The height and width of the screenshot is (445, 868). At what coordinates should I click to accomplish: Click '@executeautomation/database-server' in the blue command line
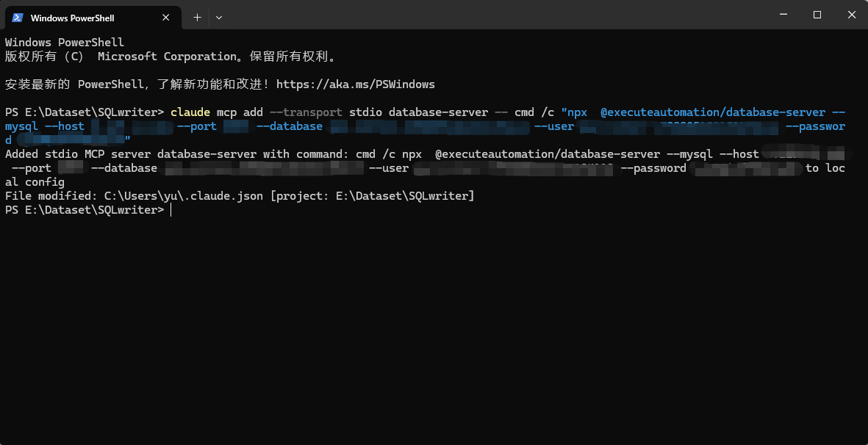coord(713,112)
